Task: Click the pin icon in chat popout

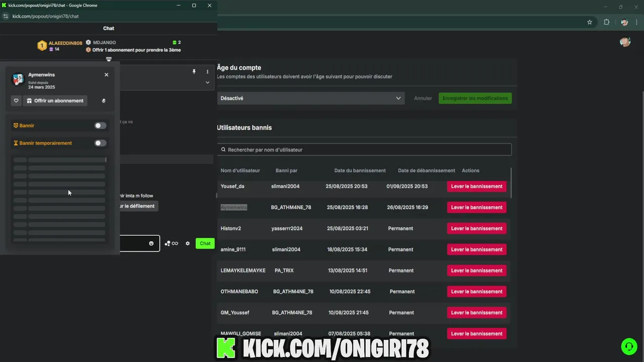Action: pyautogui.click(x=194, y=72)
